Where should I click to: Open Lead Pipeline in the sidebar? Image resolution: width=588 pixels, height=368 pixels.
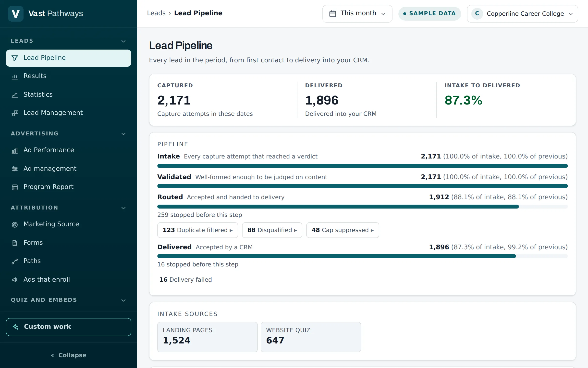[69, 58]
